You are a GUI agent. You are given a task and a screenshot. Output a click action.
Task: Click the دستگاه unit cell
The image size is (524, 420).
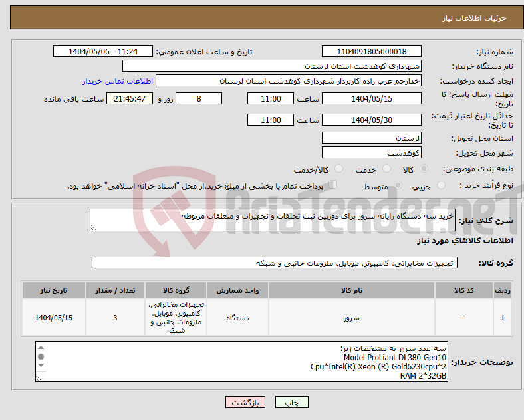pyautogui.click(x=237, y=318)
